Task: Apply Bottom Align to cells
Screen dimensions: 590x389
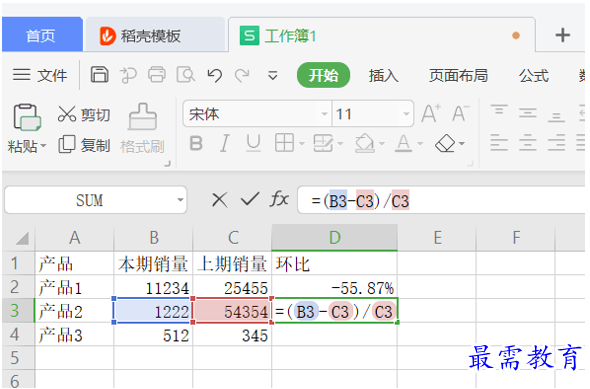Action: coord(556,117)
